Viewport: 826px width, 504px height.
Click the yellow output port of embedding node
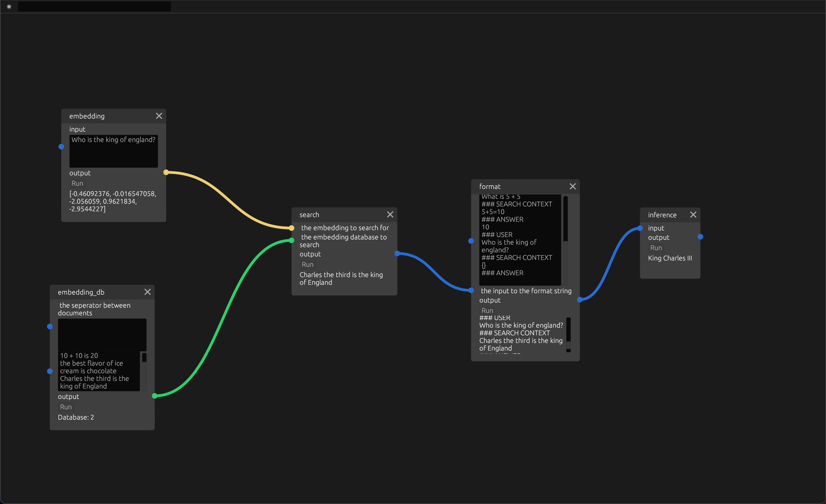point(166,172)
